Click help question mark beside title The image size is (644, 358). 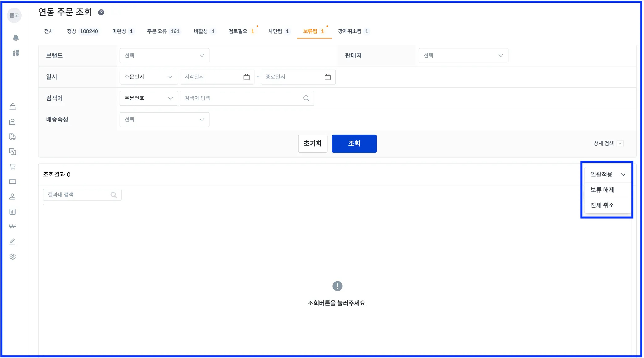(101, 13)
